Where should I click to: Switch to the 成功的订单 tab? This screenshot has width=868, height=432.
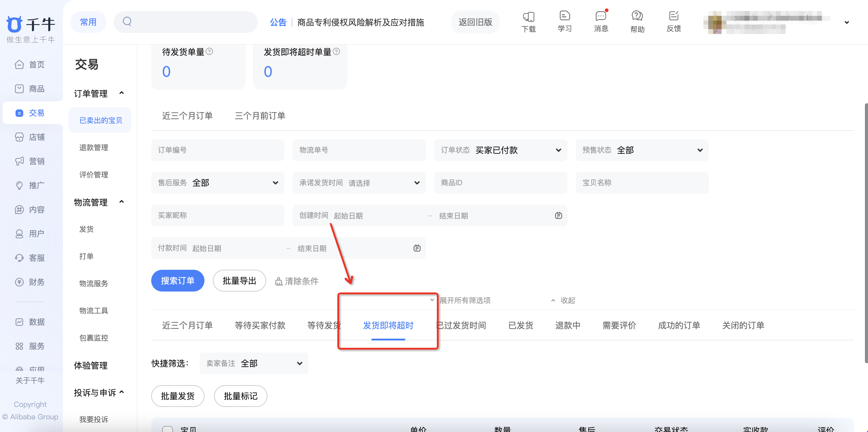[679, 325]
